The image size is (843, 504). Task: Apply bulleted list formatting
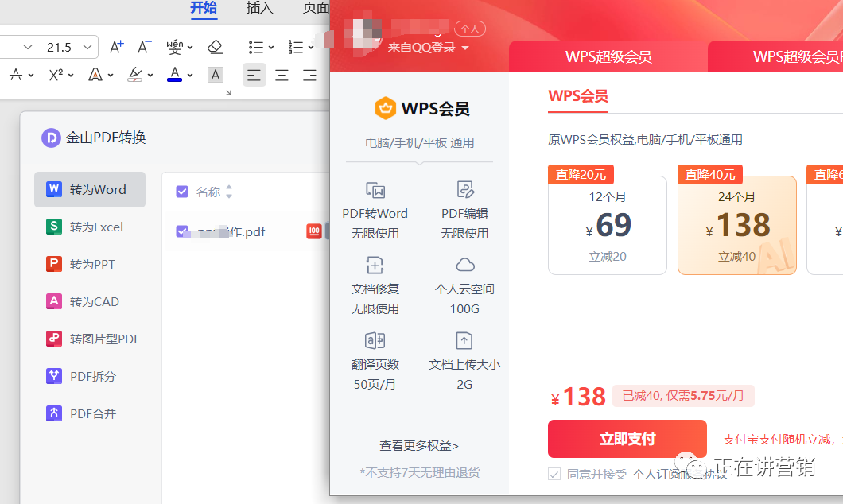(255, 47)
